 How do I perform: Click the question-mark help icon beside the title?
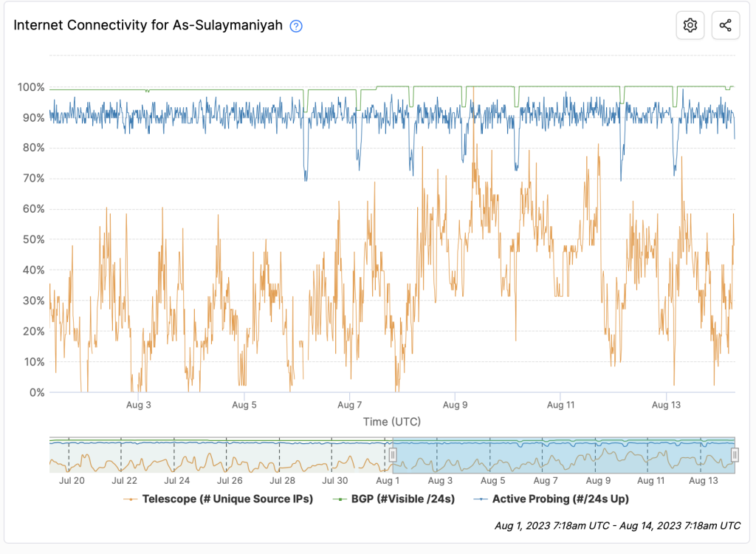[x=295, y=26]
